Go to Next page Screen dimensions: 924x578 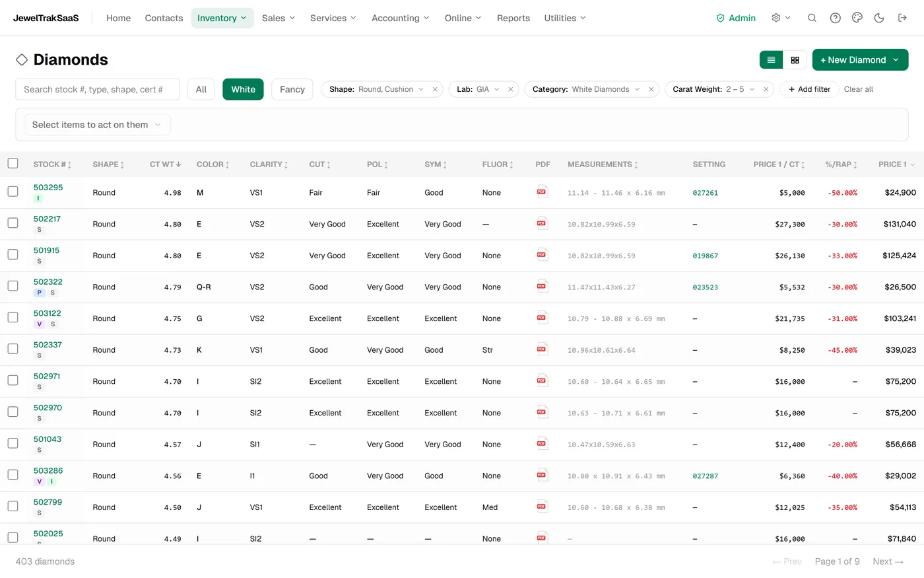888,561
